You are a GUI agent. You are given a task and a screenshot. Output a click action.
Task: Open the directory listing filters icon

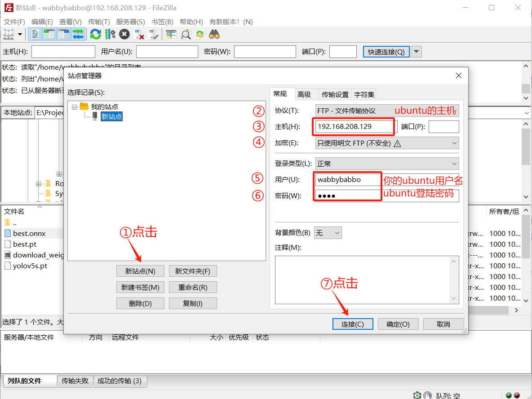click(x=171, y=34)
